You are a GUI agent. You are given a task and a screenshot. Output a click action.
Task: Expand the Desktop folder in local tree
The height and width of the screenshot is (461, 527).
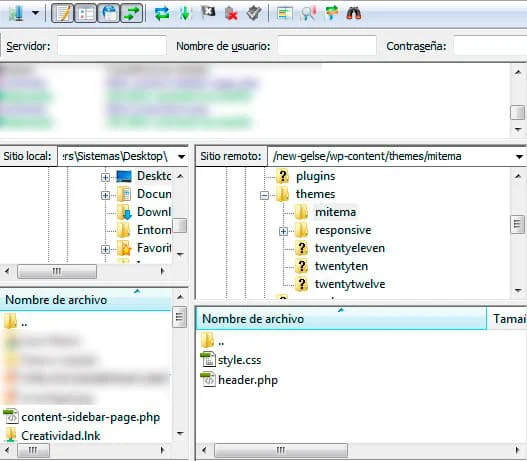click(x=106, y=177)
